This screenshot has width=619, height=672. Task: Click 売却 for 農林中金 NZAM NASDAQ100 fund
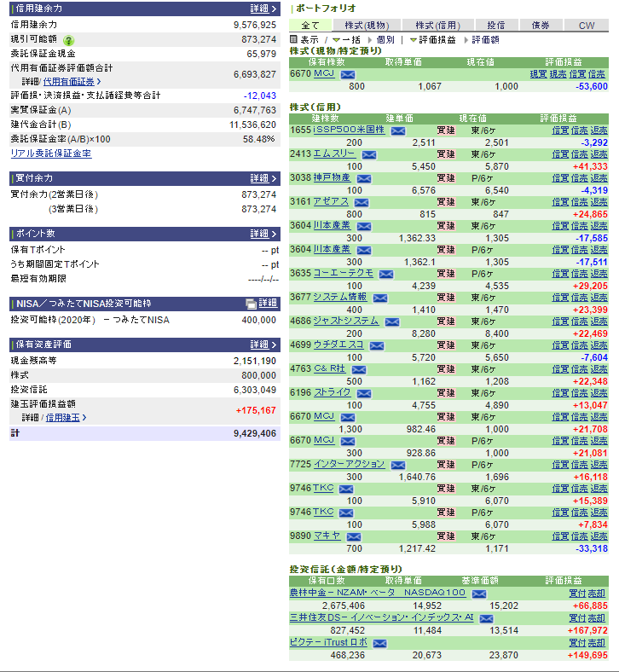[596, 594]
